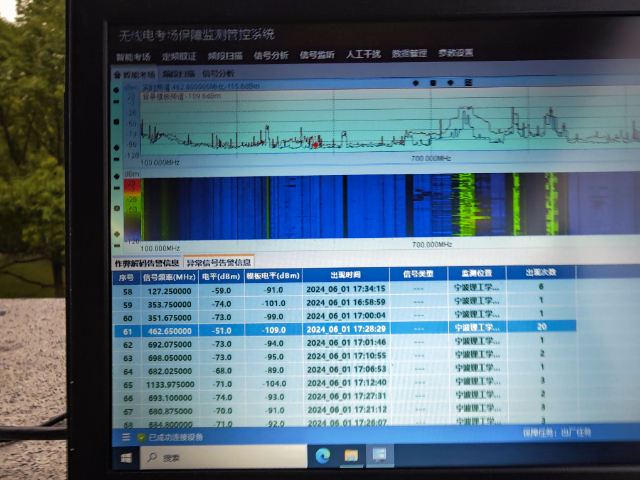Open the 参数设置 menu item
This screenshot has height=480, width=640.
tap(456, 53)
